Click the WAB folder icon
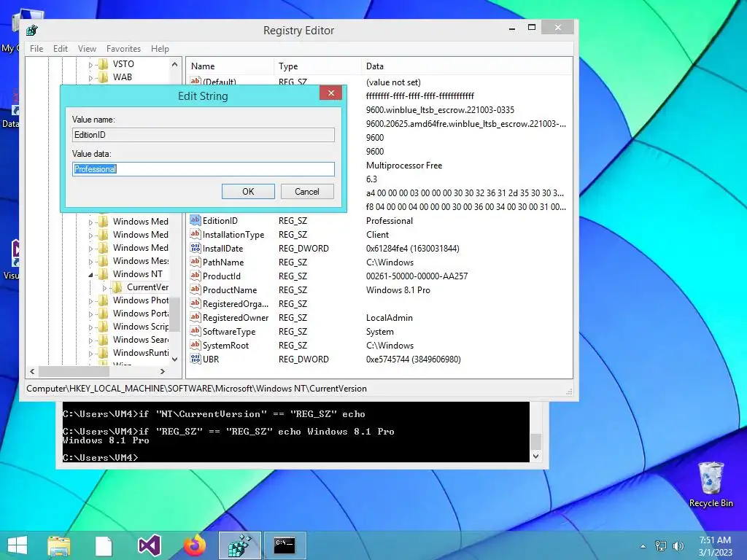Viewport: 747px width, 560px height. point(104,77)
